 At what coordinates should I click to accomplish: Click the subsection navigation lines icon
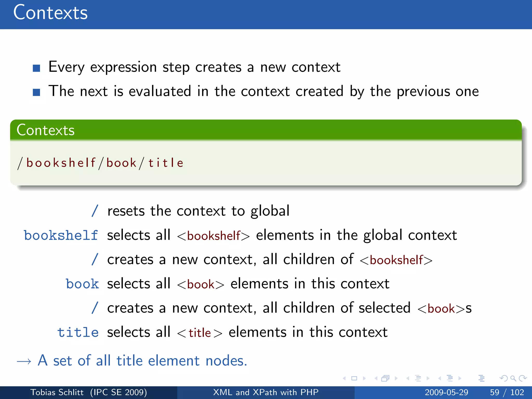point(418,378)
